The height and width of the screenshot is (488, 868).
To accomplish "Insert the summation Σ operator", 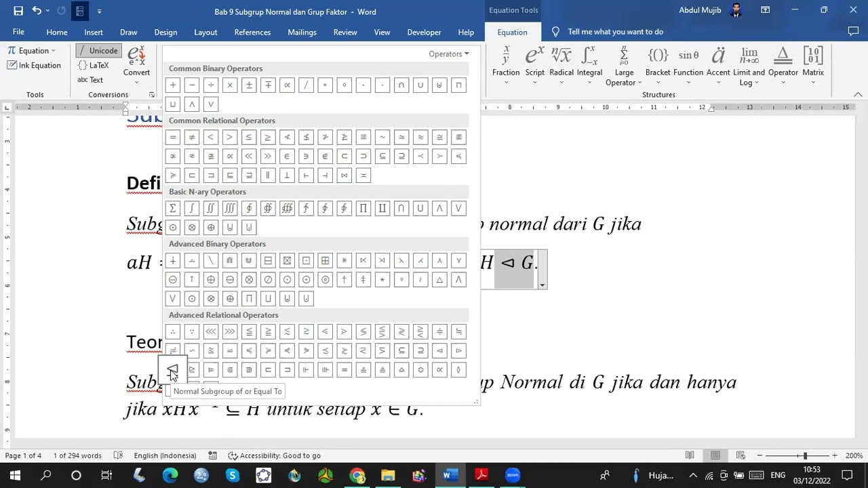I will [x=173, y=208].
